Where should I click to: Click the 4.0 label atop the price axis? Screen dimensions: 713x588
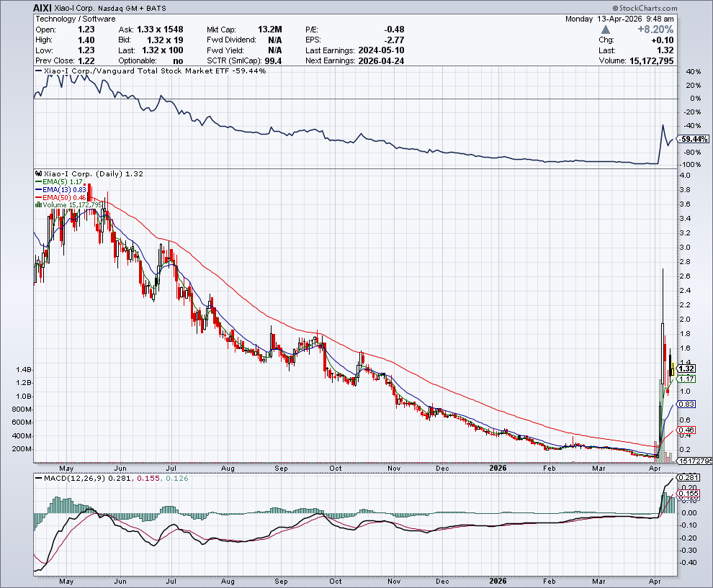tap(684, 176)
